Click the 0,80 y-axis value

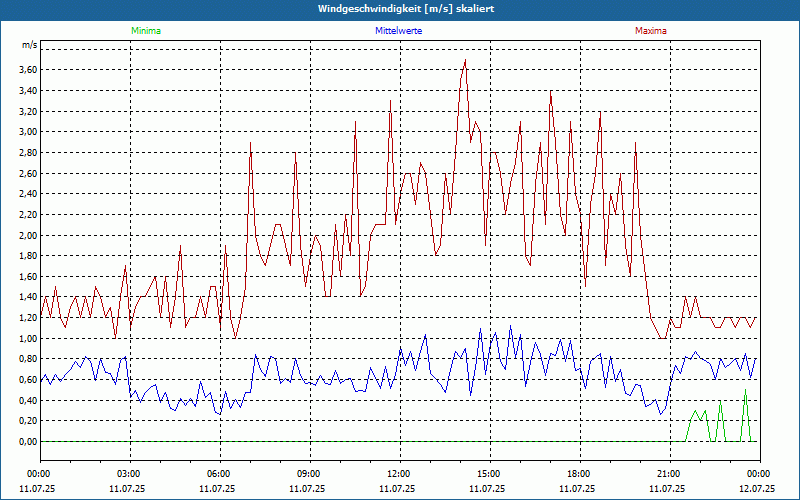click(28, 359)
